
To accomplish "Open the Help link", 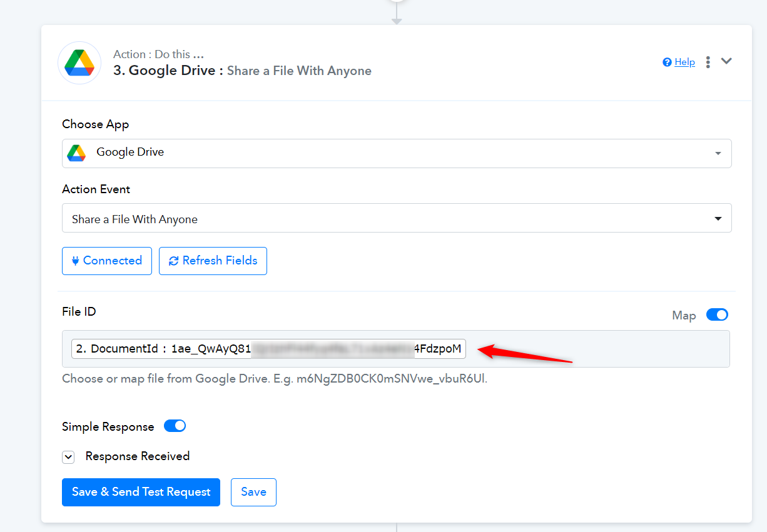I will [684, 62].
